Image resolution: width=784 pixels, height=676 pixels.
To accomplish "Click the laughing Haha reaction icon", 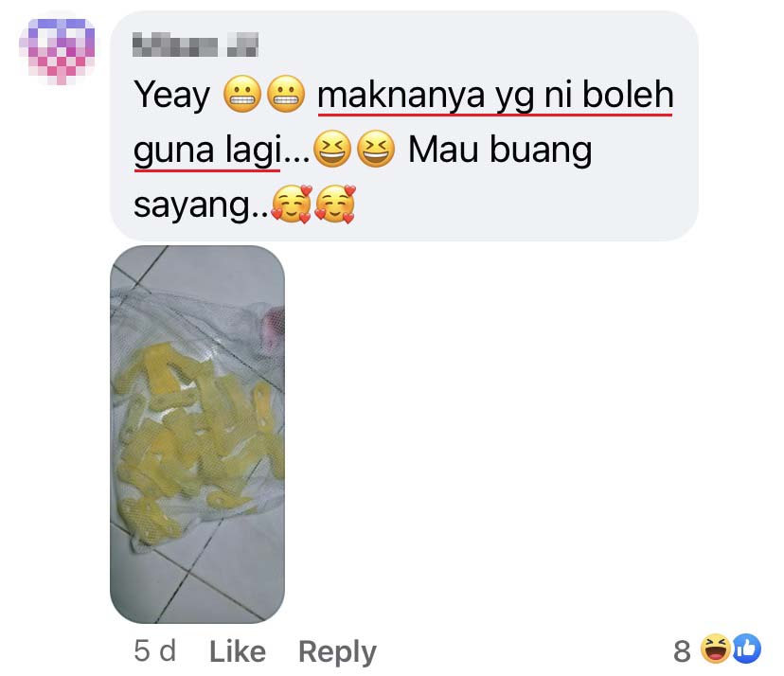I will (715, 649).
